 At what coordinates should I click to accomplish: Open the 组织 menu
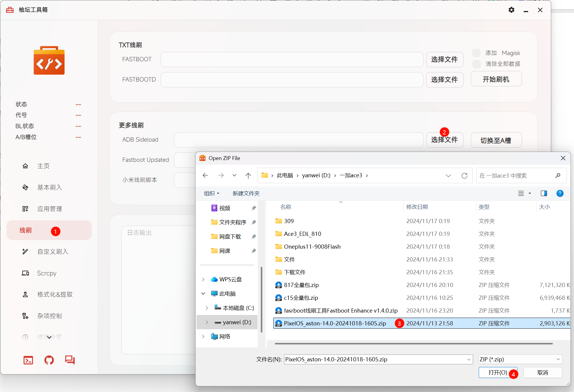211,193
